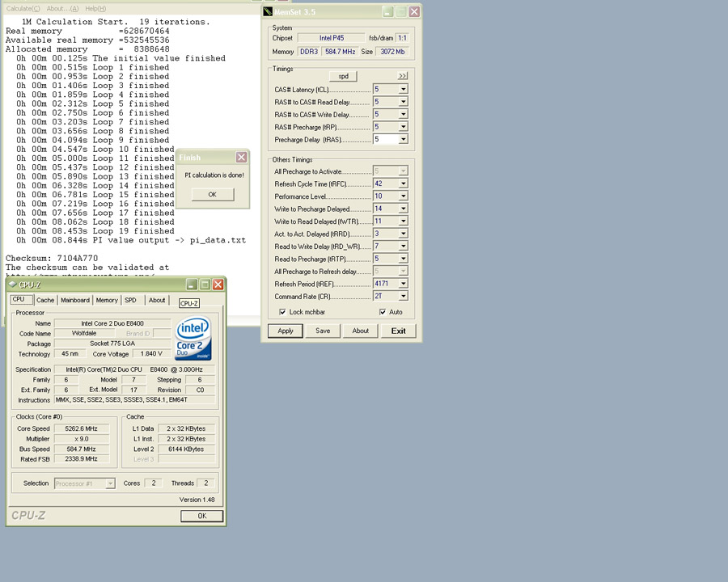Click the memory type DDR3 field
This screenshot has width=728, height=582.
point(309,52)
